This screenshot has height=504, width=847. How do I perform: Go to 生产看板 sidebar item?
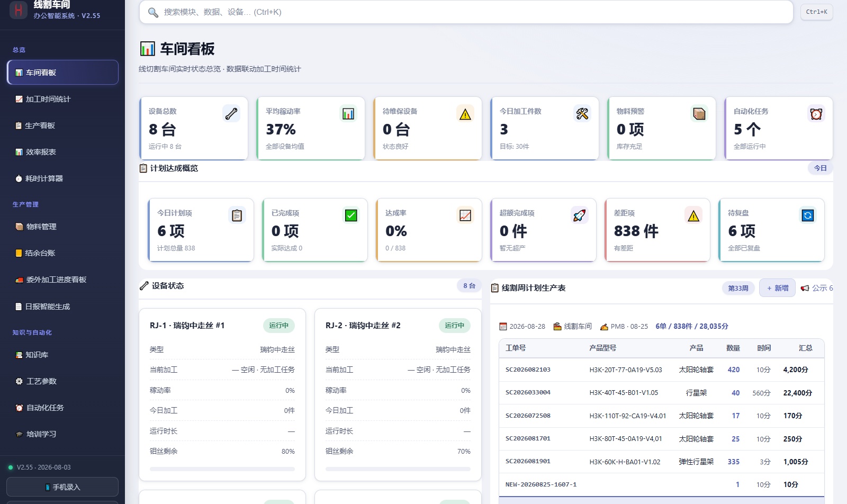point(62,125)
